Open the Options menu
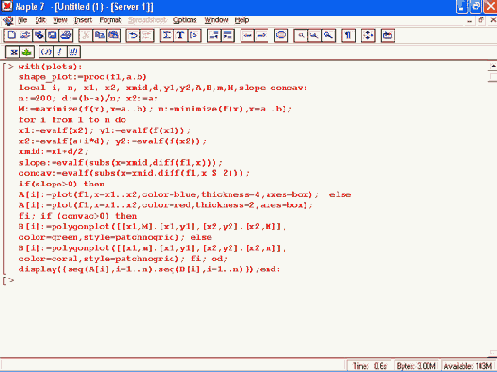497x372 pixels. [x=184, y=20]
